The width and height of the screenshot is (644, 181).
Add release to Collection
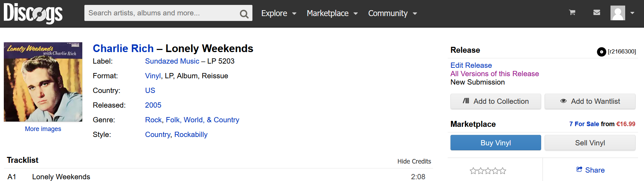[x=495, y=101]
